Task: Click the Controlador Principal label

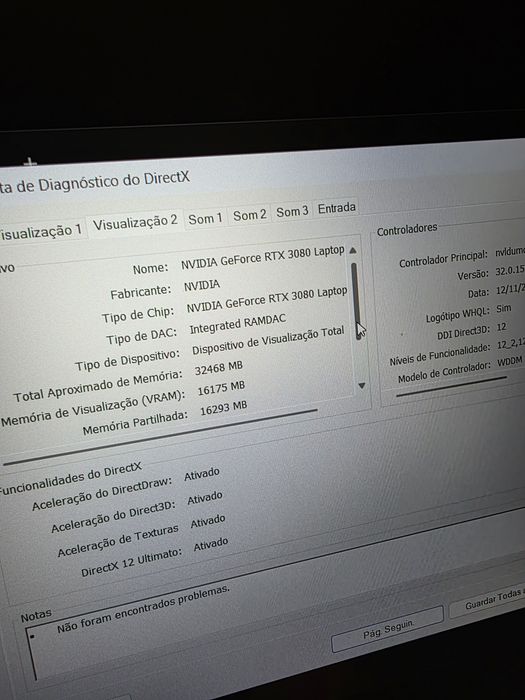Action: [443, 259]
